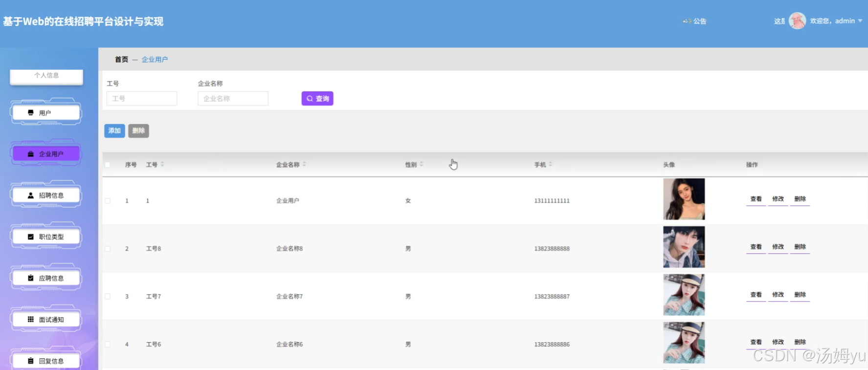Screen dimensions: 868x370
Task: Check the row for 工号8
Action: [108, 249]
